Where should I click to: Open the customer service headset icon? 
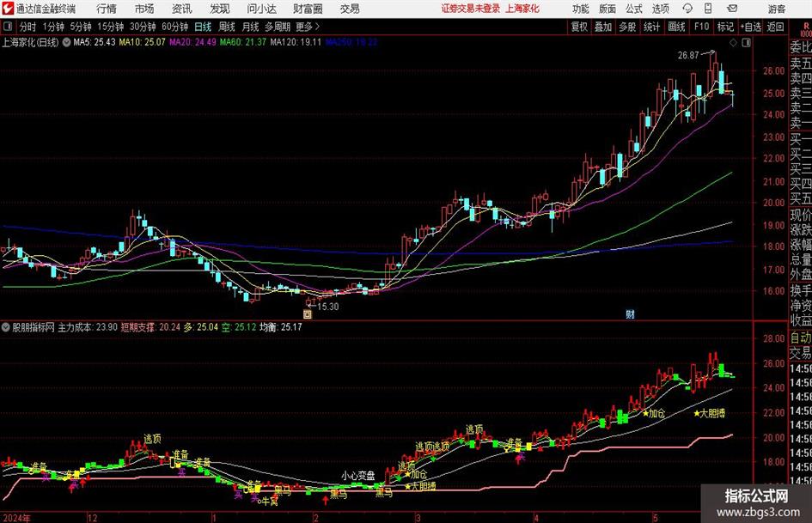[687, 9]
